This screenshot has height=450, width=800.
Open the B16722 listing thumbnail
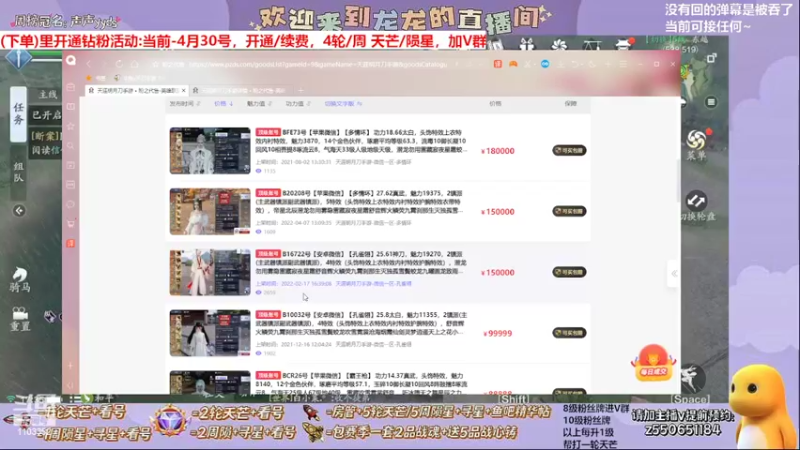click(x=210, y=272)
